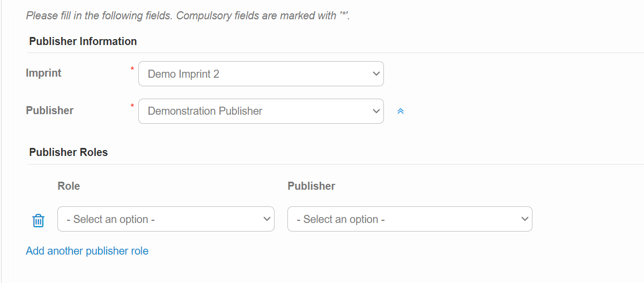Open Publisher 'Select an option' dropdown in roles
Screen dimensions: 644x283
410,219
